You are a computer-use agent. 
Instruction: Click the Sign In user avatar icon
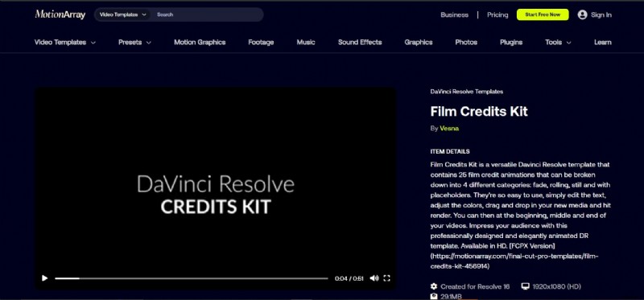(582, 14)
